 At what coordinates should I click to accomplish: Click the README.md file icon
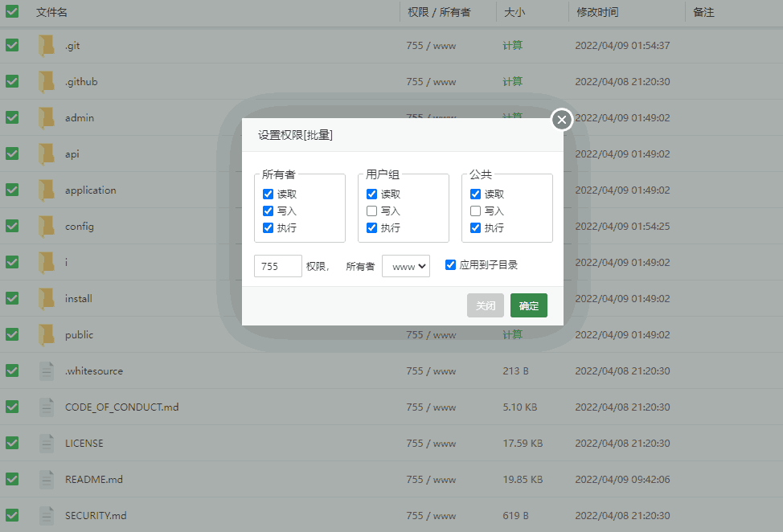47,480
